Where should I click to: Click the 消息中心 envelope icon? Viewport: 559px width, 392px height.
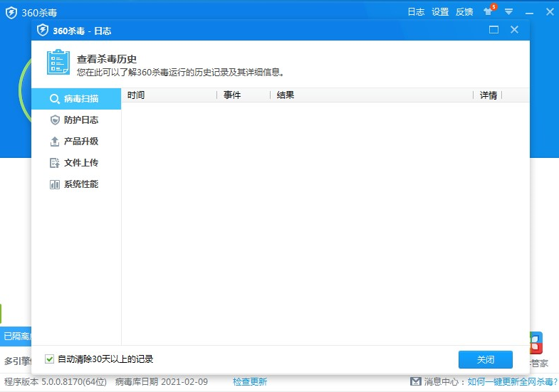(416, 381)
